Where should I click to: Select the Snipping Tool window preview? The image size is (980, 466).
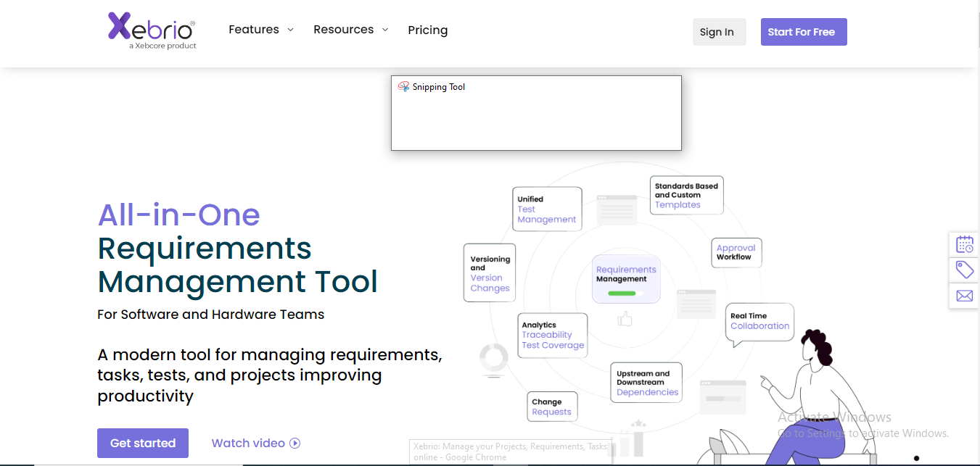[536, 113]
